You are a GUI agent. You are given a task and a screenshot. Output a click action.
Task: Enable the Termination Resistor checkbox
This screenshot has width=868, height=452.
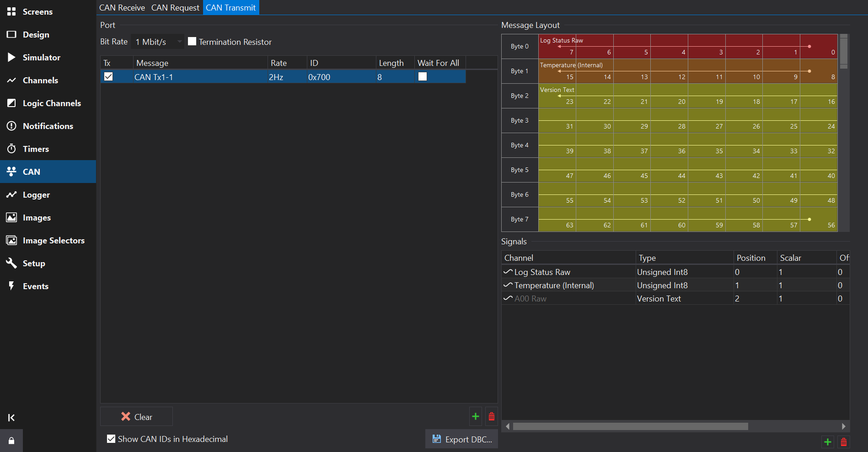(192, 42)
